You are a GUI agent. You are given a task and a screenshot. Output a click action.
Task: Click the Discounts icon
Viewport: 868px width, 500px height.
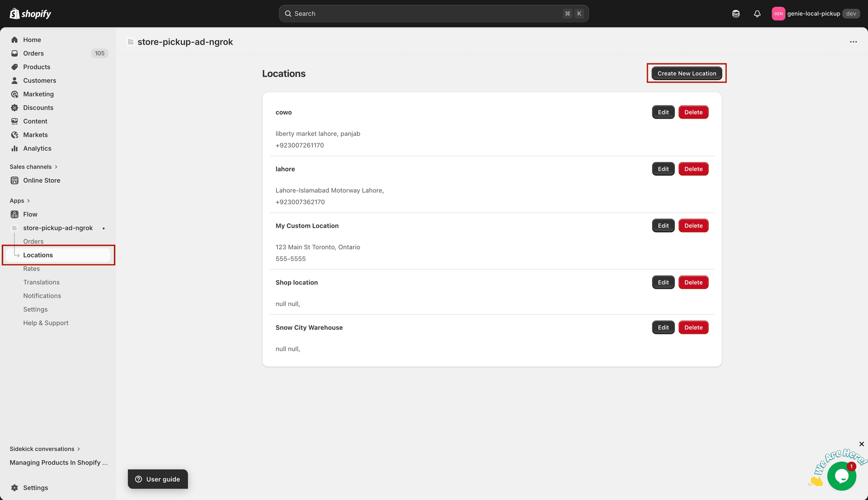coord(15,107)
